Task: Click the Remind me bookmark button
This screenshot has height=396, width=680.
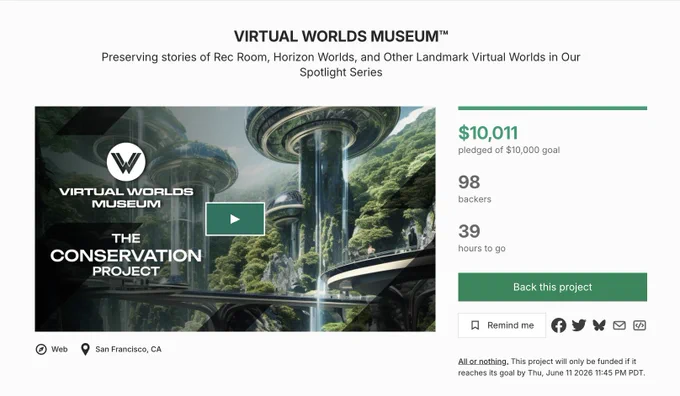Action: coord(502,325)
